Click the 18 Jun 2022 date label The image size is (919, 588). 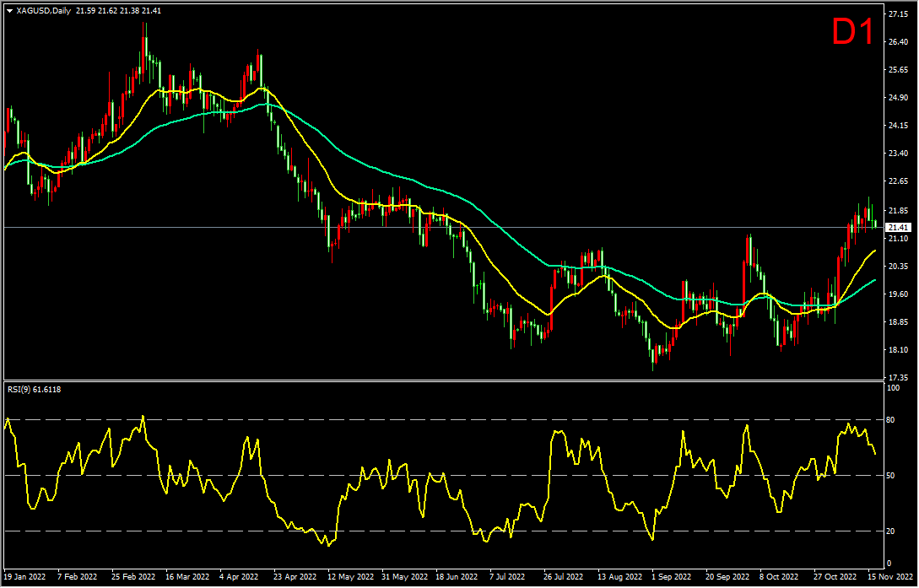point(457,577)
